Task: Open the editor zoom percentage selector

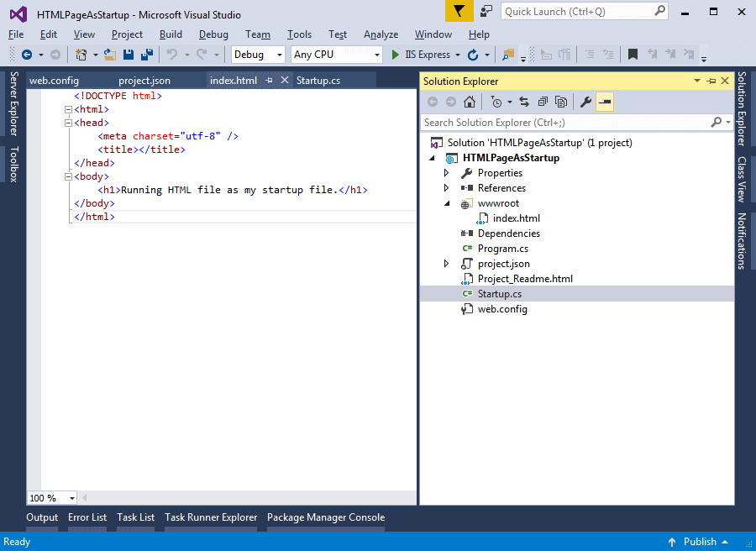Action: 50,497
